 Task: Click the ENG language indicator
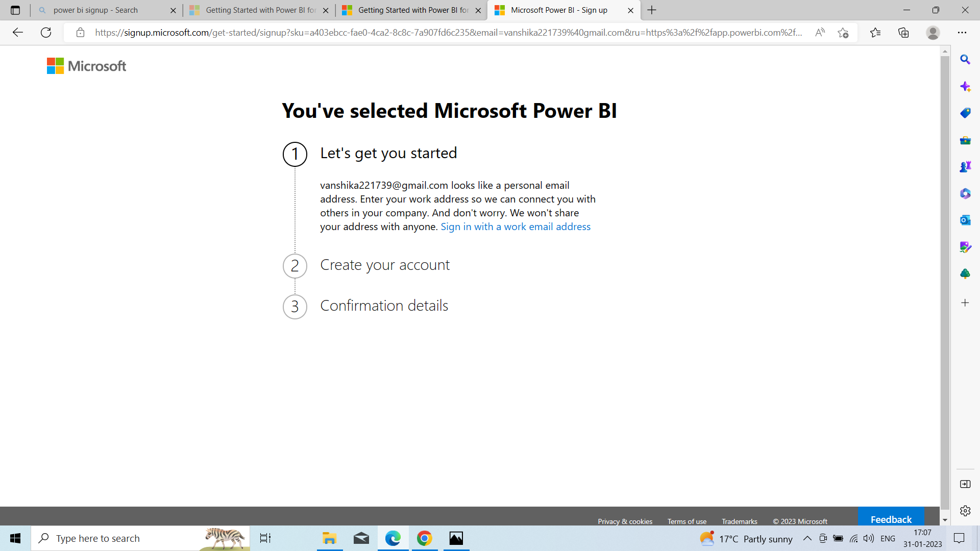888,538
